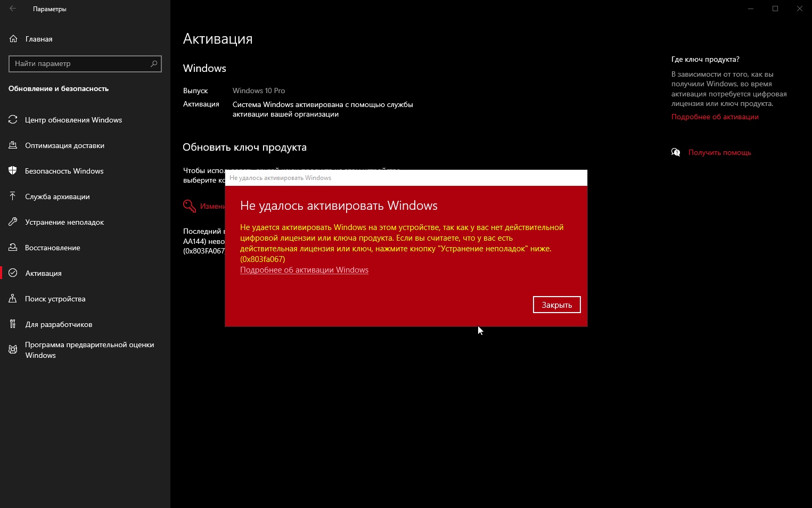This screenshot has width=812, height=508.
Task: Click the Windows Security shield icon
Action: point(13,171)
